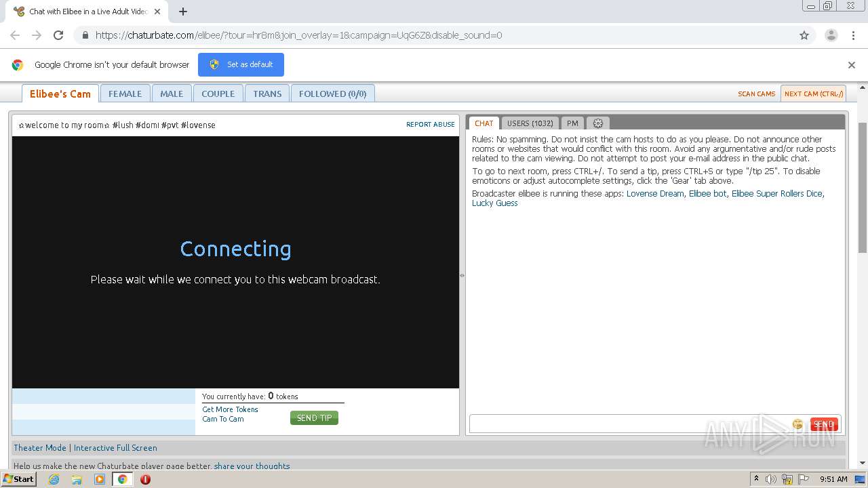
Task: Click the divider handle between video and chat
Action: 462,275
